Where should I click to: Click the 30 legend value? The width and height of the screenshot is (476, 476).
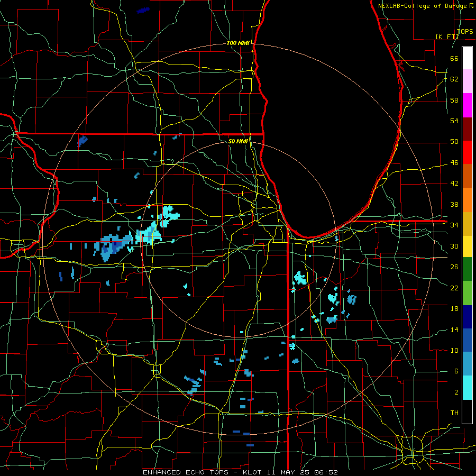pyautogui.click(x=454, y=246)
